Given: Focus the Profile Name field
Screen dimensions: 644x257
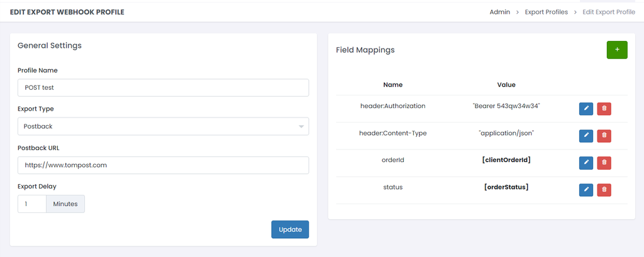Looking at the screenshot, I should (163, 88).
